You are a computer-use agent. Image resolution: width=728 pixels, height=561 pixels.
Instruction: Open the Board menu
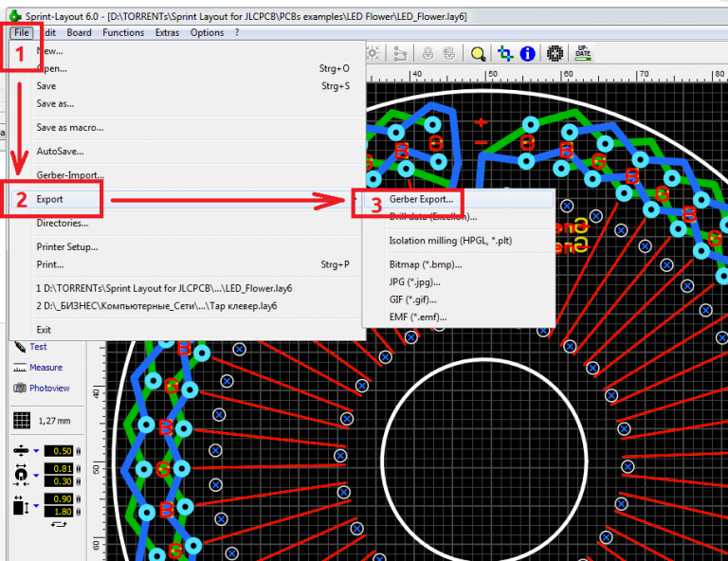point(79,32)
